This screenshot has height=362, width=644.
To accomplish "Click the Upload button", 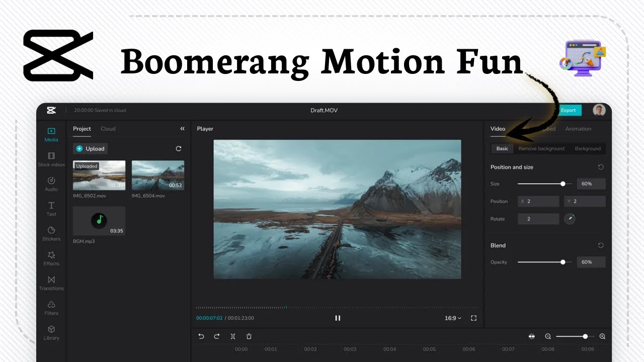I will (91, 148).
